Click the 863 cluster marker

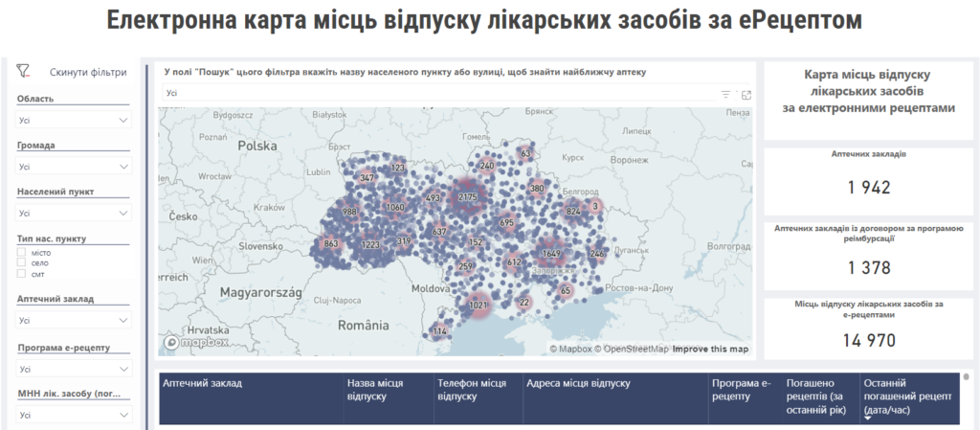tap(330, 244)
